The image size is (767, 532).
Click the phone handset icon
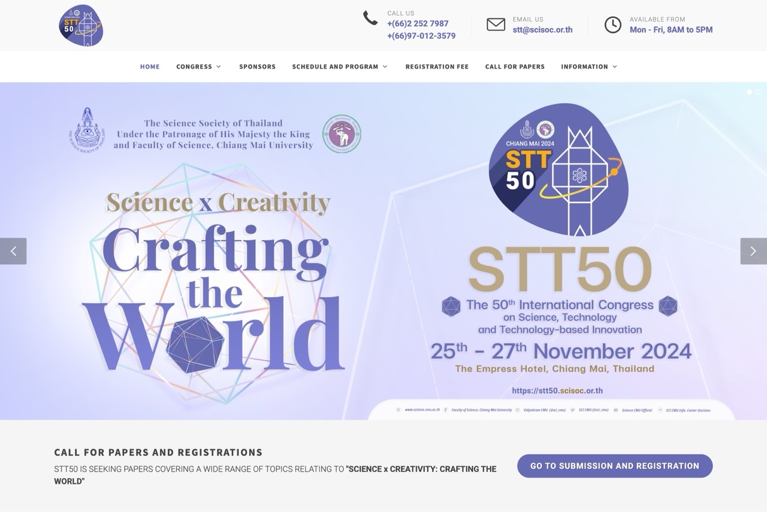tap(370, 18)
